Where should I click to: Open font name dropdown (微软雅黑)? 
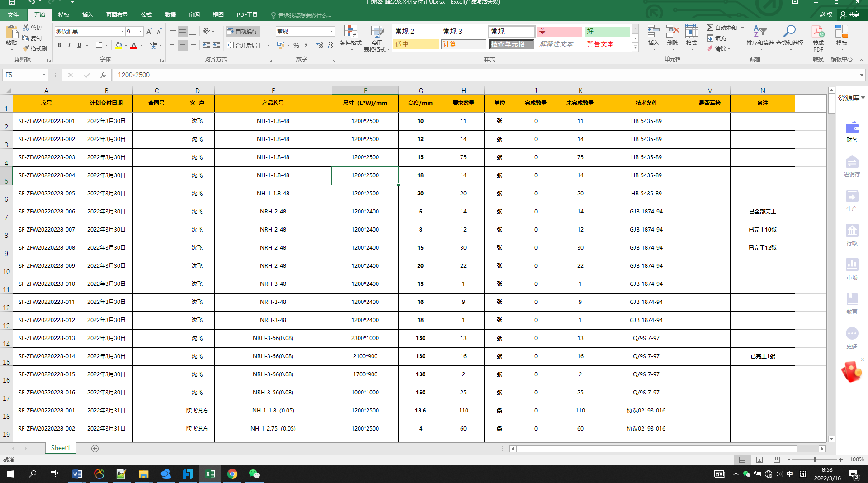pyautogui.click(x=122, y=31)
